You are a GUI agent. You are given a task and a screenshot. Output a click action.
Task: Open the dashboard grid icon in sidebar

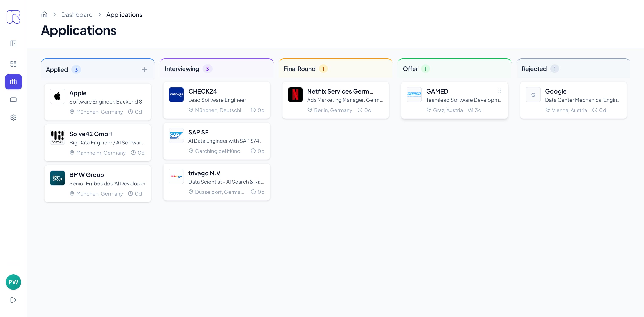tap(13, 64)
